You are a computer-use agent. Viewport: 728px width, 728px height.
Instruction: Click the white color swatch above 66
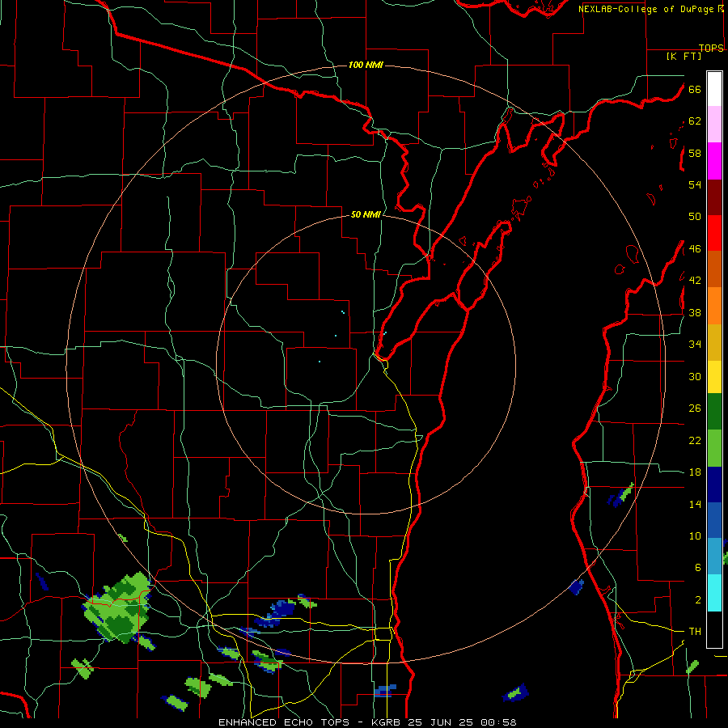click(714, 89)
